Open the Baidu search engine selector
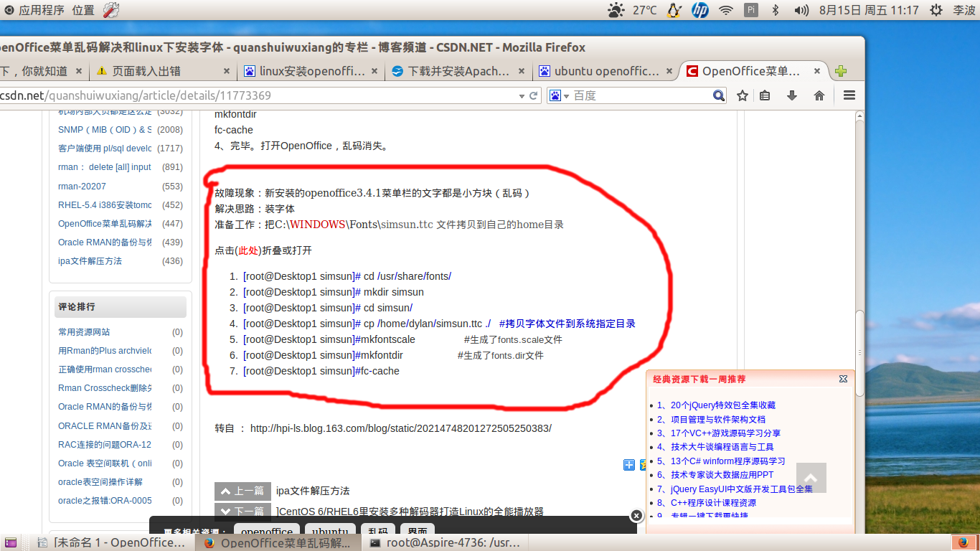The width and height of the screenshot is (980, 551). point(559,95)
